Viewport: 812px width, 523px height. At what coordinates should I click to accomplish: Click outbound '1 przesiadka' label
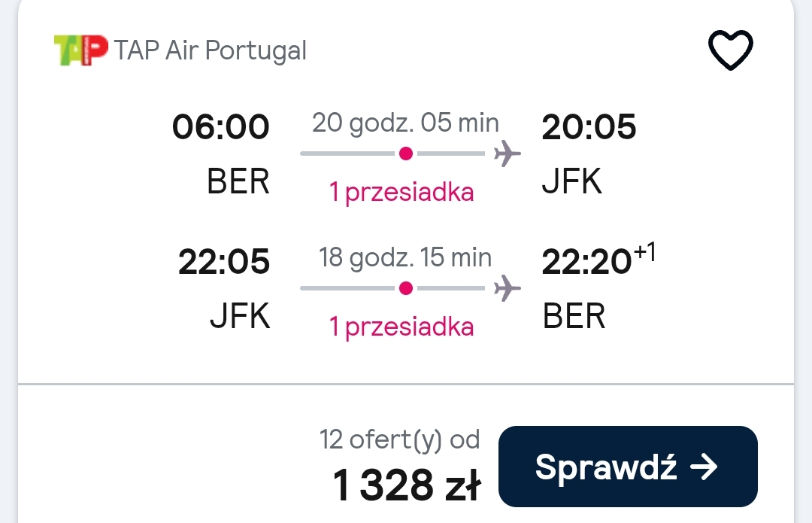click(x=401, y=193)
